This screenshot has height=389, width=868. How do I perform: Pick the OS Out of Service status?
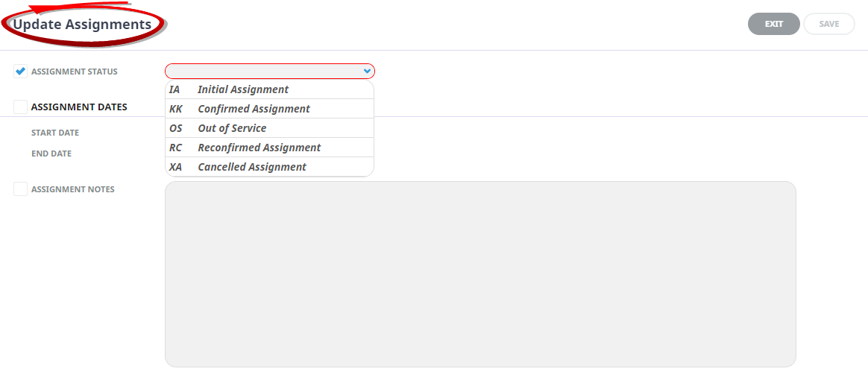point(270,128)
